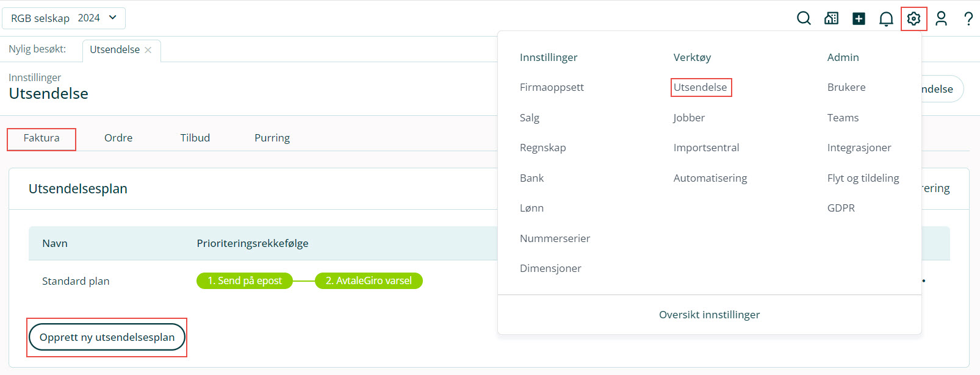Viewport: 980px width, 375px height.
Task: Click the Send på epost priority step
Action: [x=245, y=280]
